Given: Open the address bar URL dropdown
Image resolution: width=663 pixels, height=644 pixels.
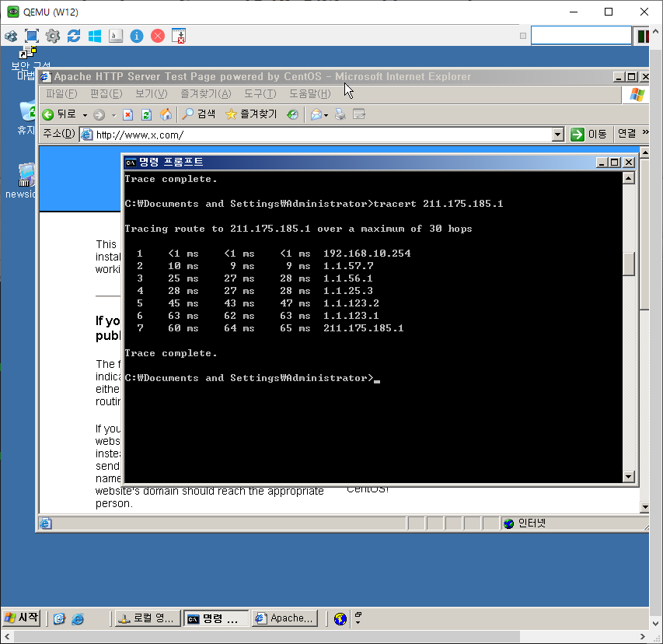Looking at the screenshot, I should click(x=558, y=135).
